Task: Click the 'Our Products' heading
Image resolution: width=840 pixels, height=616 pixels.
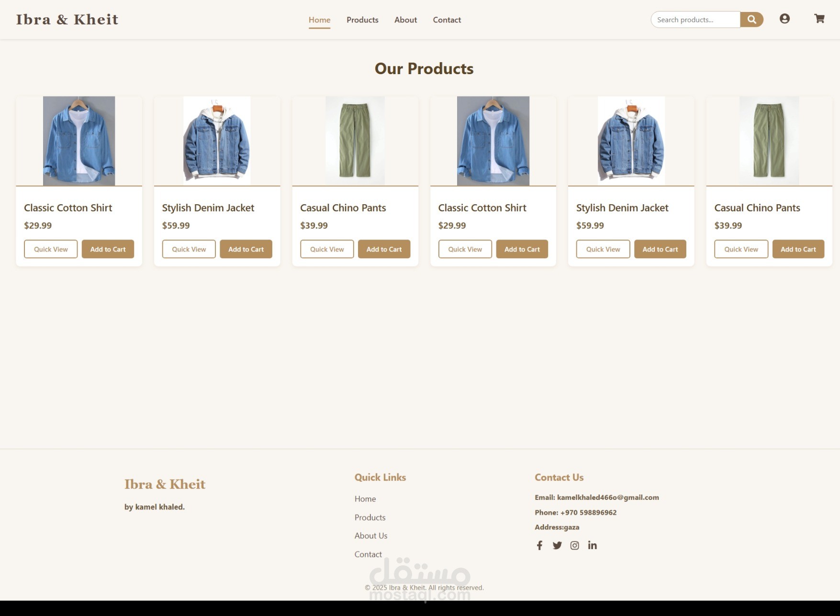Action: pos(424,68)
